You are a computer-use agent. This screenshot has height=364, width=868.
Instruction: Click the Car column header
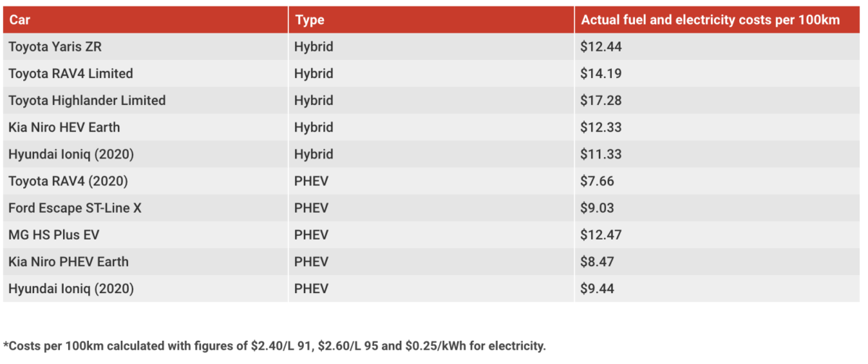(x=19, y=20)
